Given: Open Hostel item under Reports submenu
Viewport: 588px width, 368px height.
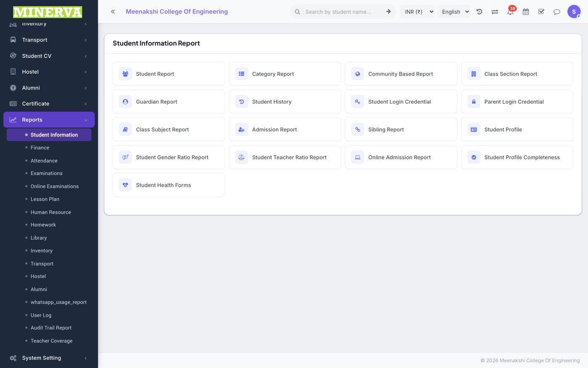Looking at the screenshot, I should [x=38, y=276].
